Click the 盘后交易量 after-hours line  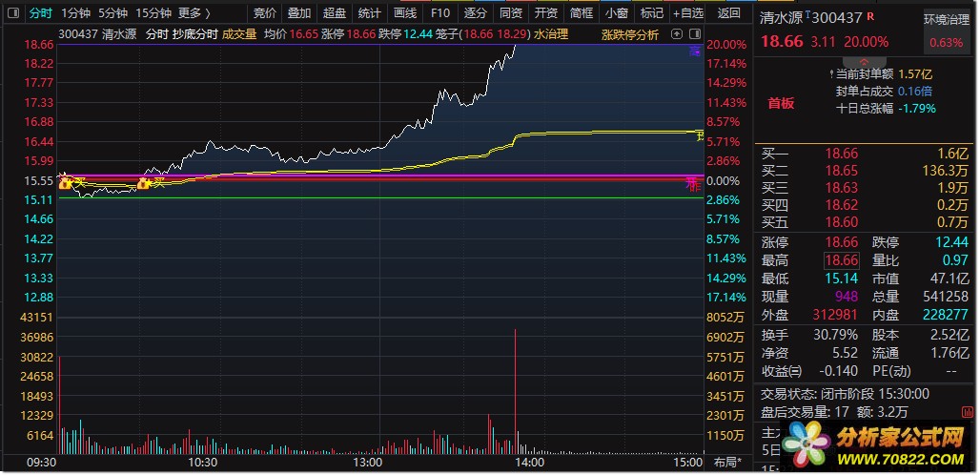(834, 412)
